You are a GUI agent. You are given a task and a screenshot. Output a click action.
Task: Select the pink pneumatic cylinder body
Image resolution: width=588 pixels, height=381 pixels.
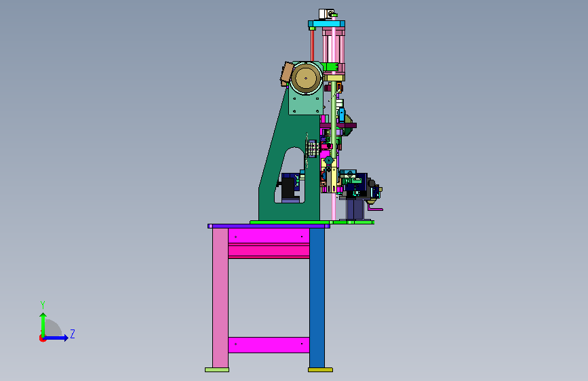click(334, 51)
